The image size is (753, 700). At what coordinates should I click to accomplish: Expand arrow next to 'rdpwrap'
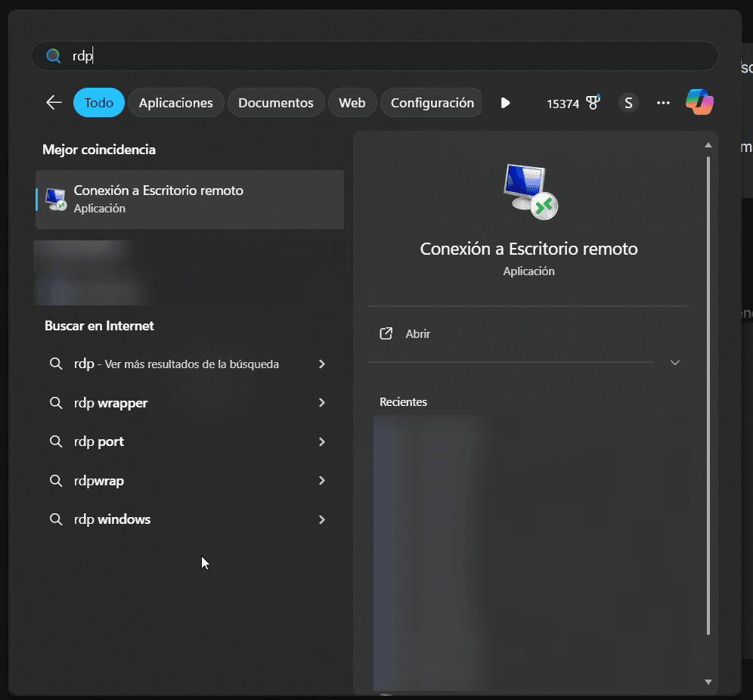[x=322, y=481]
